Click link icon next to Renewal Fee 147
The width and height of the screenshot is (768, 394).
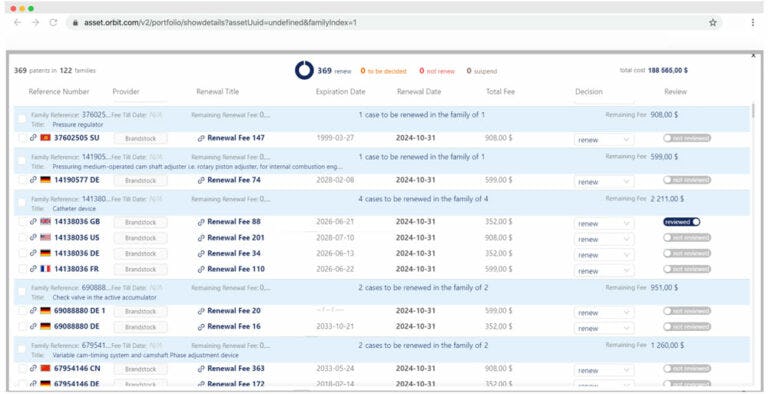click(x=201, y=138)
